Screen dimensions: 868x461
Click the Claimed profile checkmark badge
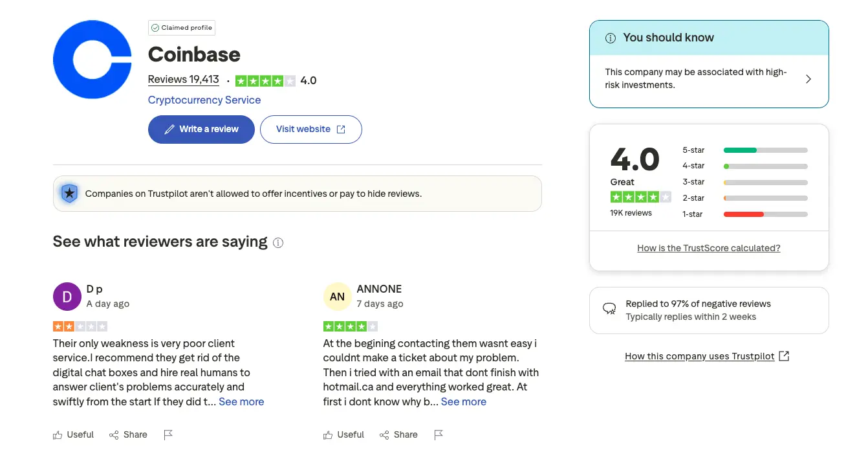[182, 28]
